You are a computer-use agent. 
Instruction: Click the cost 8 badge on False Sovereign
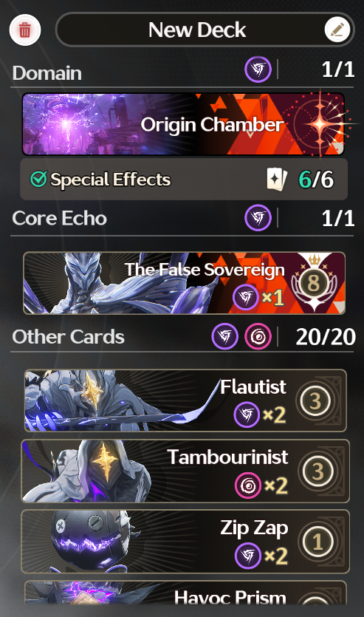tap(313, 282)
